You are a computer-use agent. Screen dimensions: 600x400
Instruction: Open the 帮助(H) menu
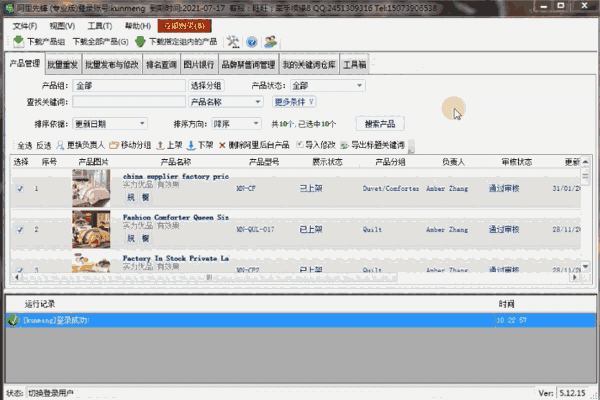[x=138, y=26]
